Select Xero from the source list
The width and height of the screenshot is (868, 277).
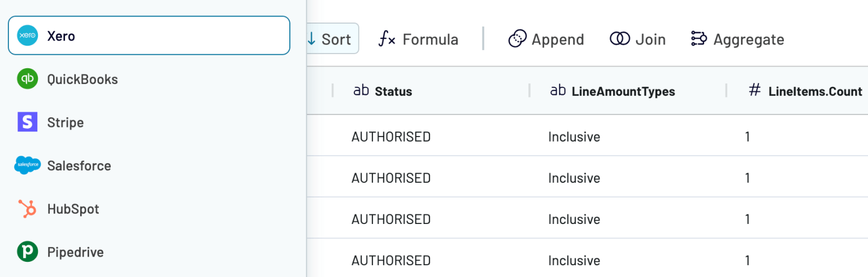[x=149, y=36]
